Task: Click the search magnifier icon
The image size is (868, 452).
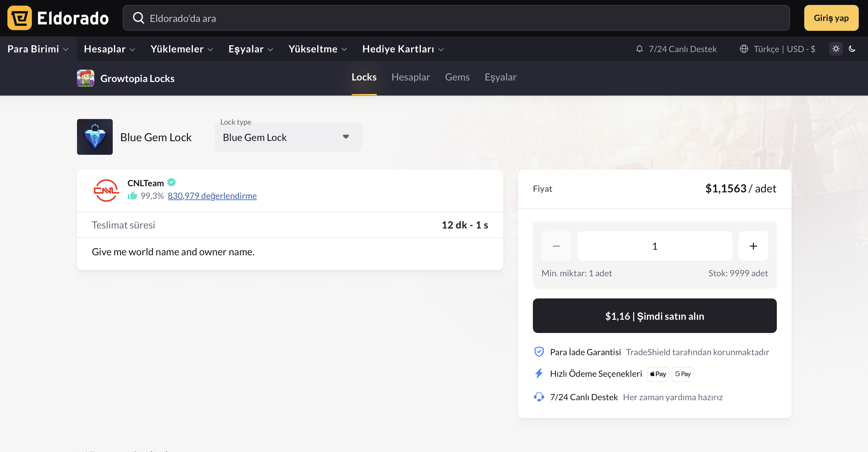Action: pos(139,18)
